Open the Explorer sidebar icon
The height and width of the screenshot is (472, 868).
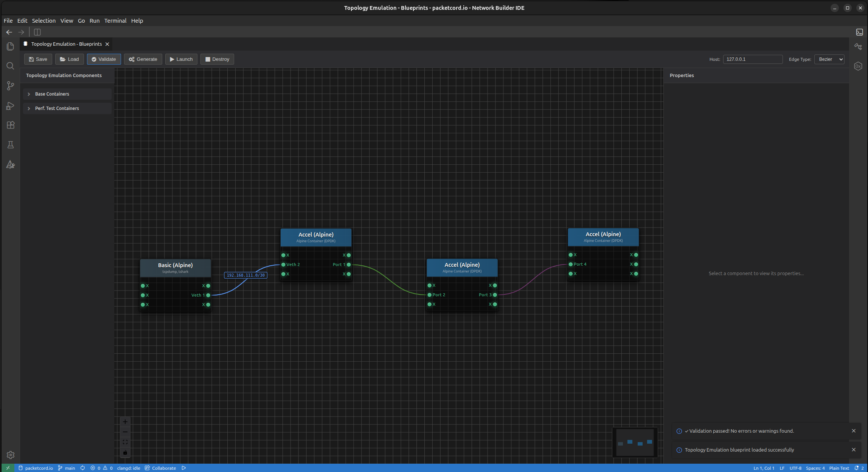pos(10,46)
